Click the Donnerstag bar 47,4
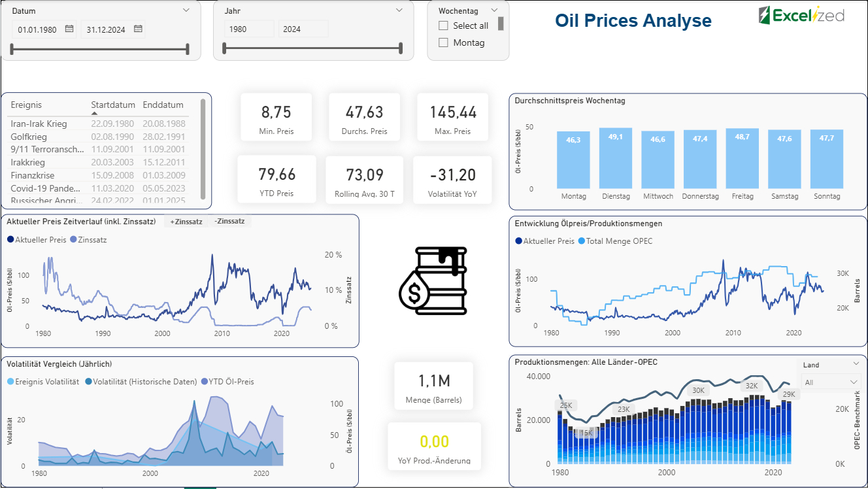The image size is (868, 489). (700, 160)
